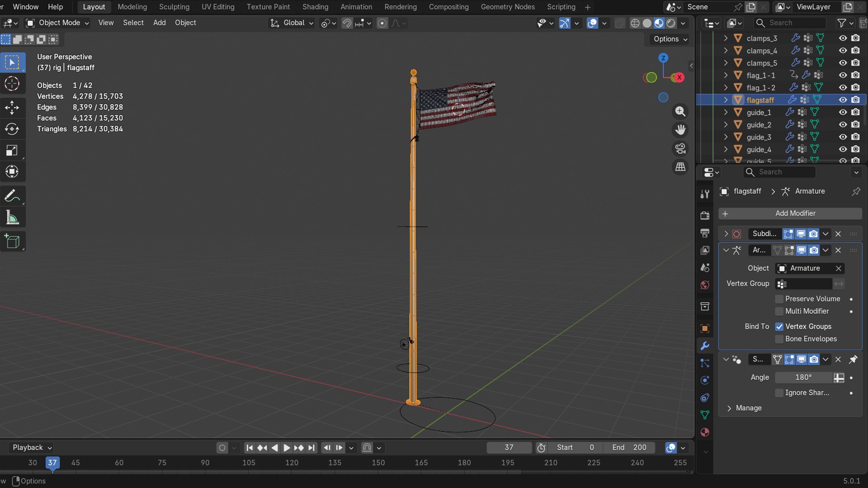
Task: Open the viewport Options dropdown
Action: click(x=670, y=39)
